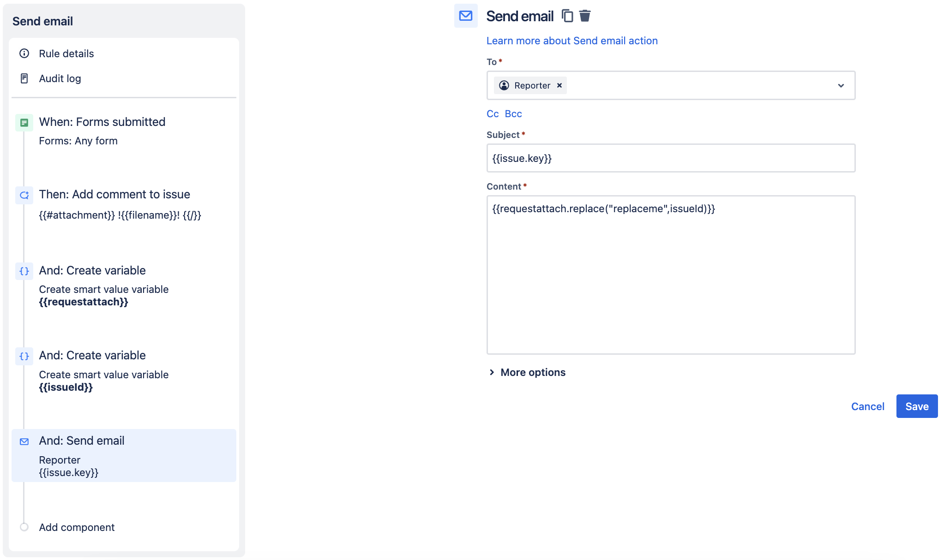
Task: Click the 'Reporter' text under Send email step
Action: [x=60, y=460]
